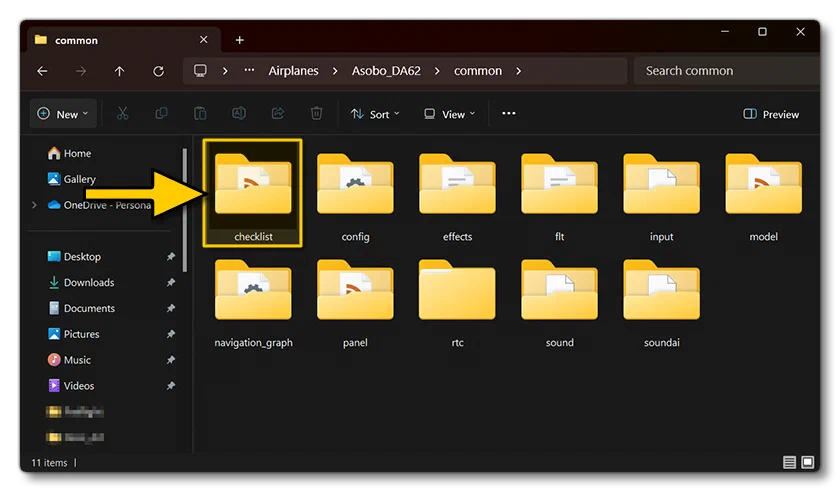Click common in the breadcrumb path
This screenshot has height=492, width=840.
(x=478, y=71)
